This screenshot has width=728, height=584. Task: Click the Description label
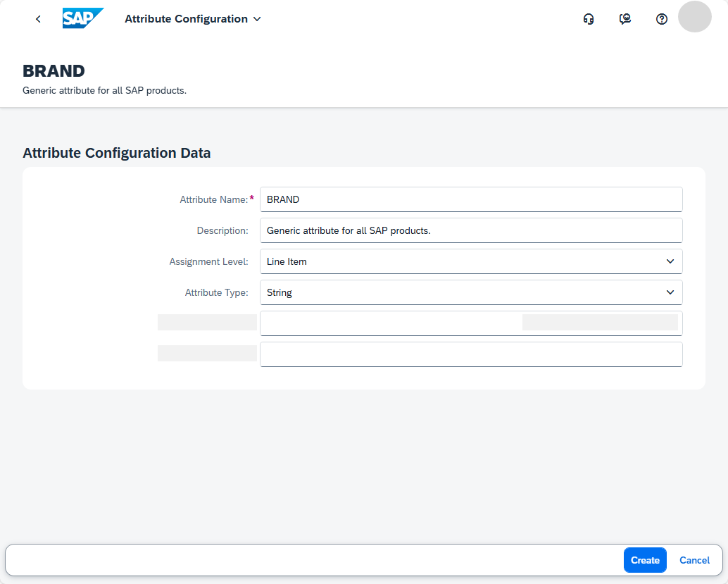coord(222,231)
